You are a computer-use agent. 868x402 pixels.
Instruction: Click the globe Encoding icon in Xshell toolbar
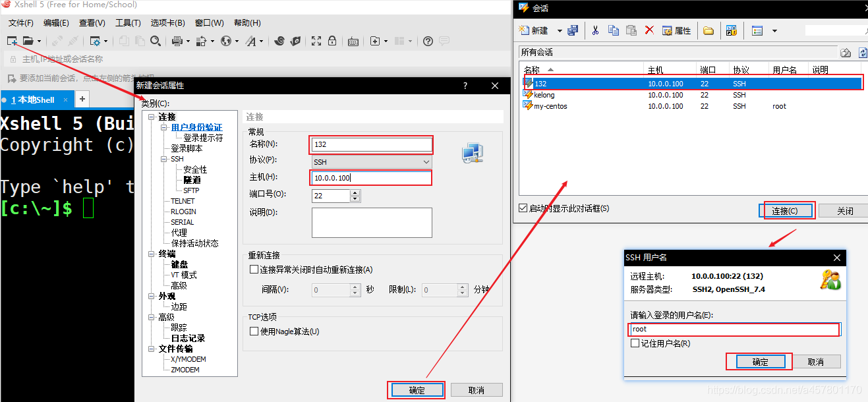tap(226, 41)
